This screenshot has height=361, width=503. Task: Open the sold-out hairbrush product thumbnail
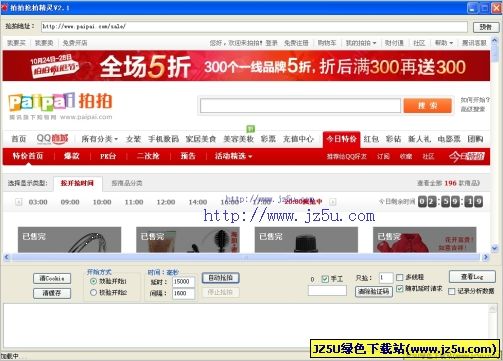pyautogui.click(x=188, y=240)
